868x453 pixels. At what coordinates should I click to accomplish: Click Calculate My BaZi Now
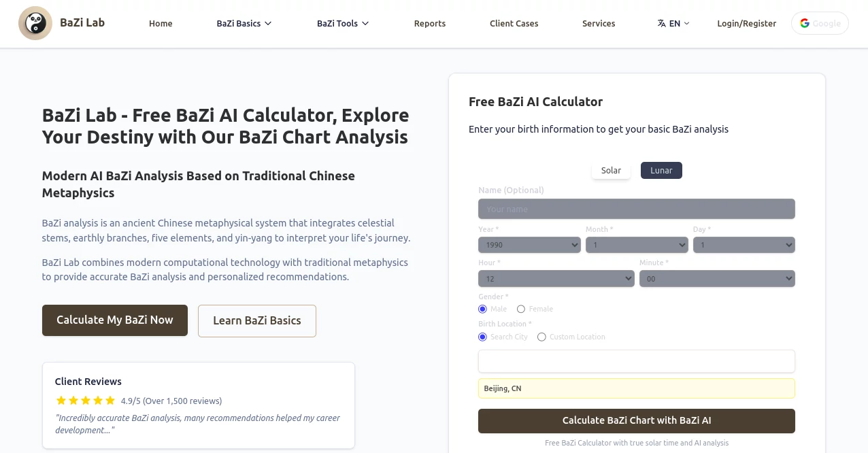(x=114, y=320)
